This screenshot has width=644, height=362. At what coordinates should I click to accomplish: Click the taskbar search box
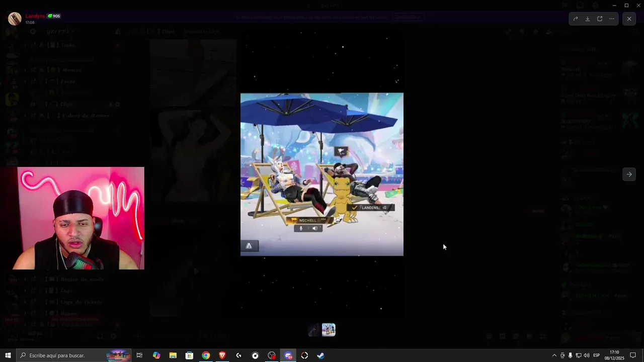tap(74, 355)
